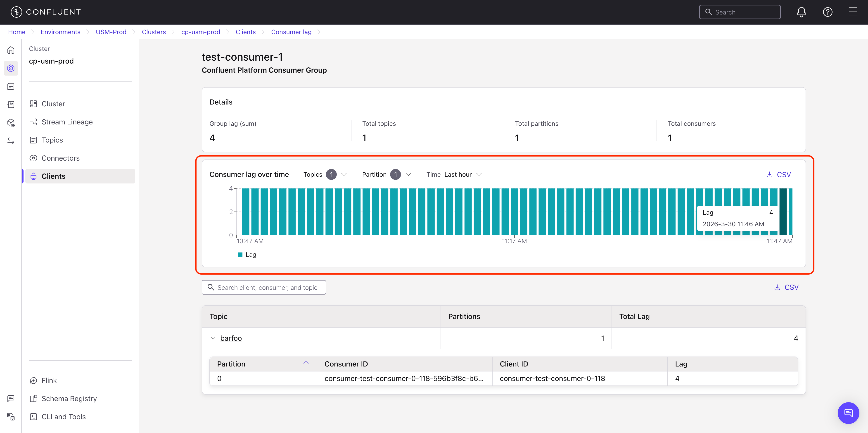Click the download icon beside the chart CSV
868x433 pixels.
click(x=769, y=174)
